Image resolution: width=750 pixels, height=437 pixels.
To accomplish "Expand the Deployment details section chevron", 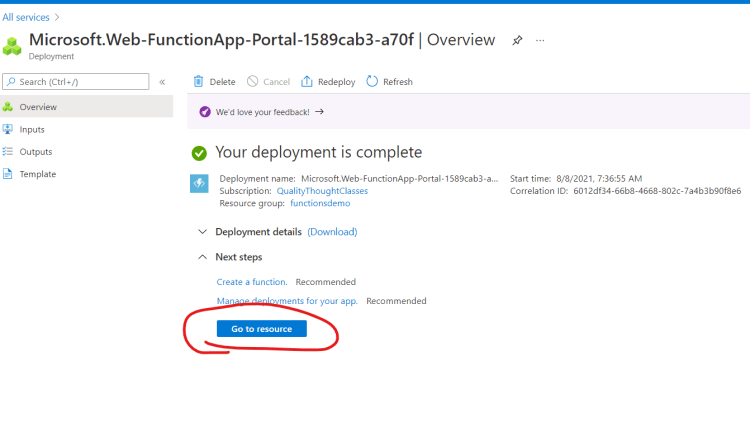I will click(202, 231).
